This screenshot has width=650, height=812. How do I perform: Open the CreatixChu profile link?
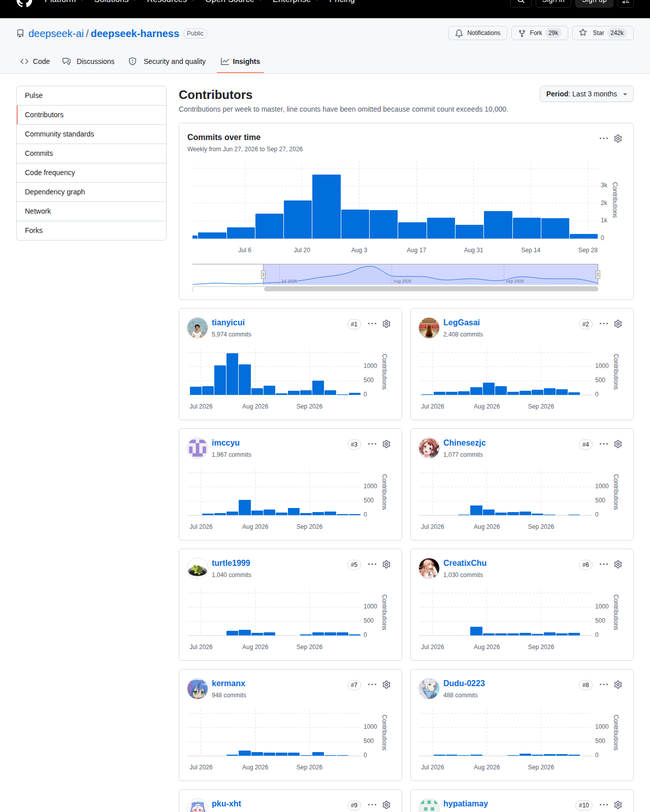click(465, 563)
